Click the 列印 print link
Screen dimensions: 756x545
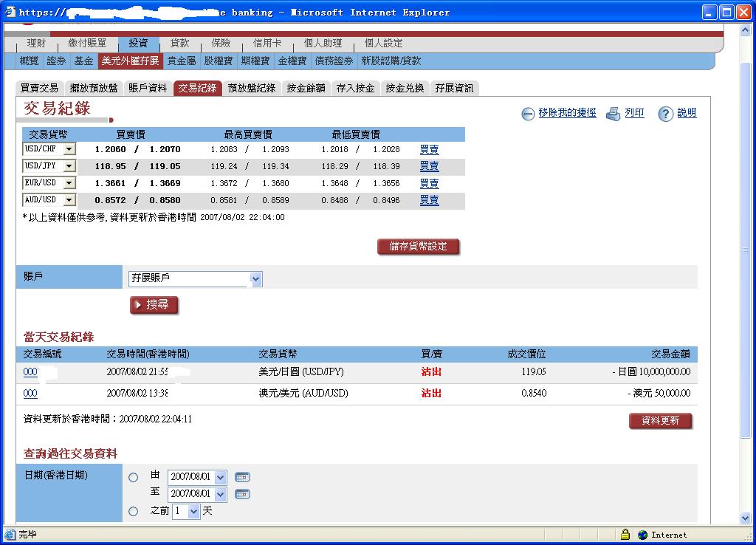coord(634,113)
